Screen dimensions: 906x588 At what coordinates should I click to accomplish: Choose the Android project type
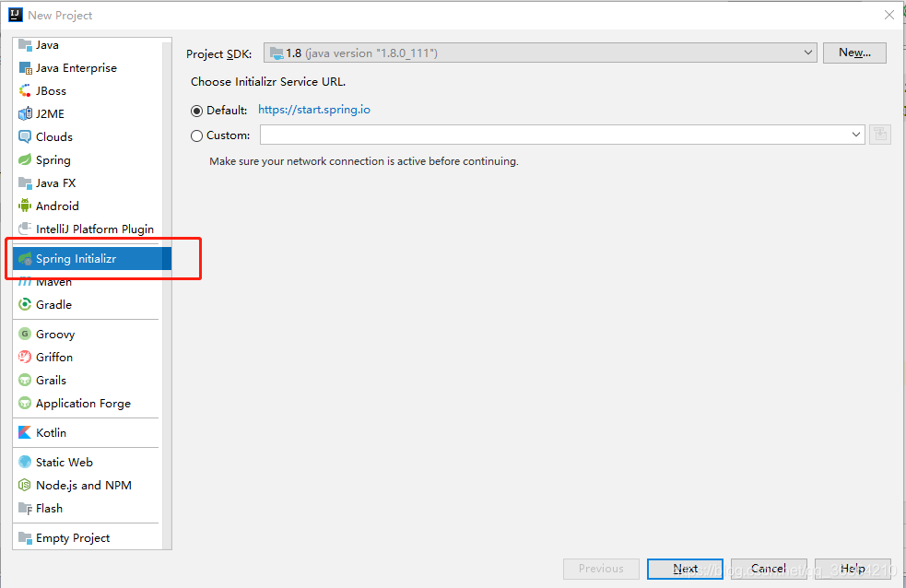click(x=88, y=206)
